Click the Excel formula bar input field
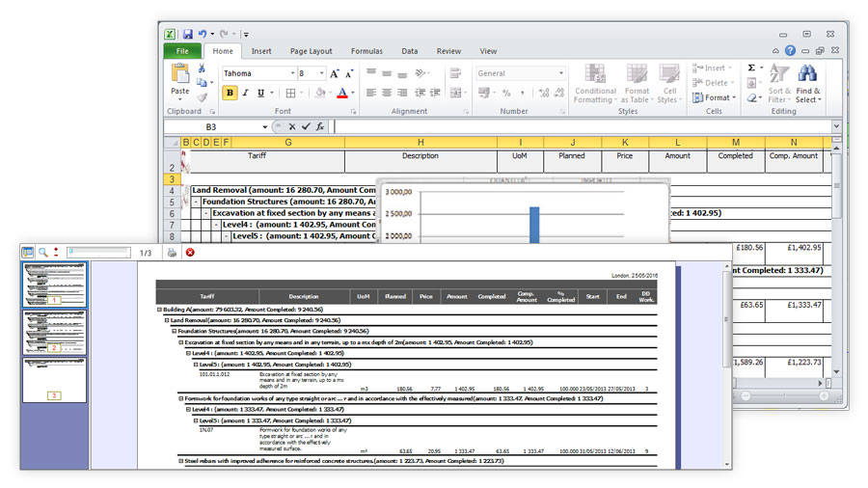The image size is (868, 488). pyautogui.click(x=583, y=126)
